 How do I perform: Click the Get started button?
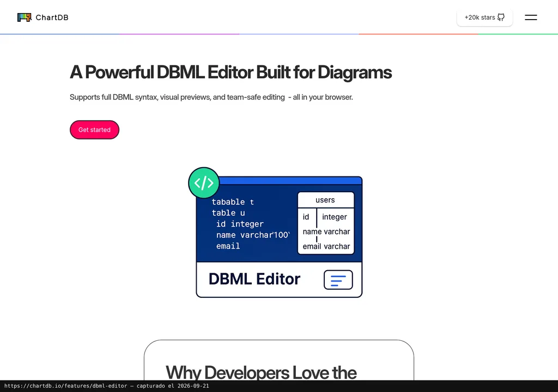[x=94, y=130]
